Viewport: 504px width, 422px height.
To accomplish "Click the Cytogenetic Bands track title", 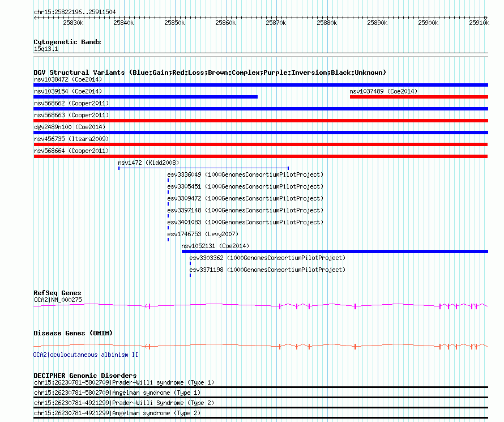I will (x=67, y=42).
